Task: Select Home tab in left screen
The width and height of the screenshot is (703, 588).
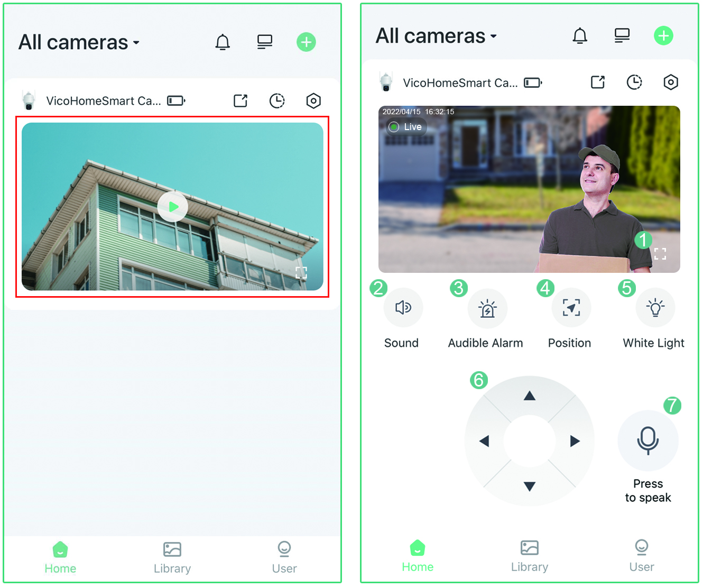Action: (x=60, y=558)
